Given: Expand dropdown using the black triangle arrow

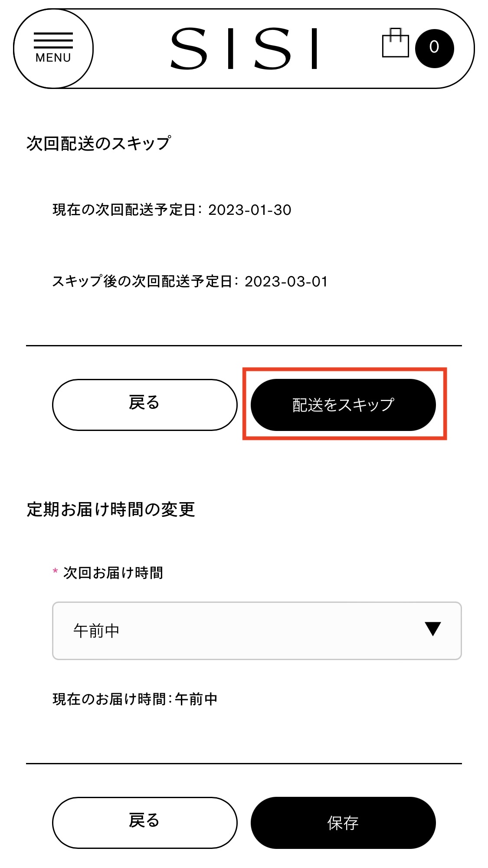Looking at the screenshot, I should pyautogui.click(x=432, y=629).
